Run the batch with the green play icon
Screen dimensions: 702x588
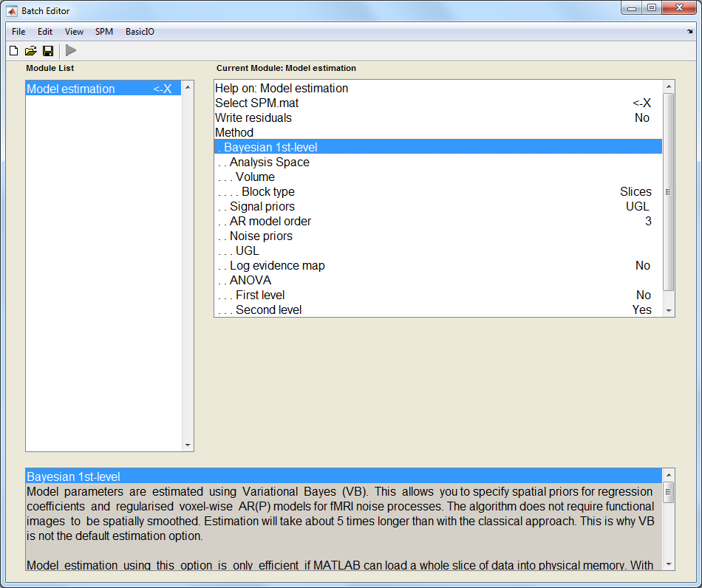coord(71,51)
